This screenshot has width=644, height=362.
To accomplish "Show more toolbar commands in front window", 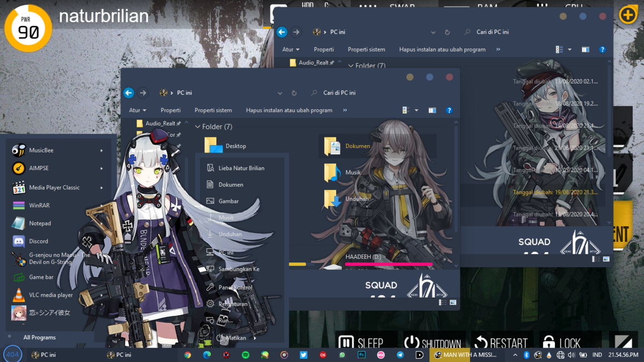I will [345, 110].
